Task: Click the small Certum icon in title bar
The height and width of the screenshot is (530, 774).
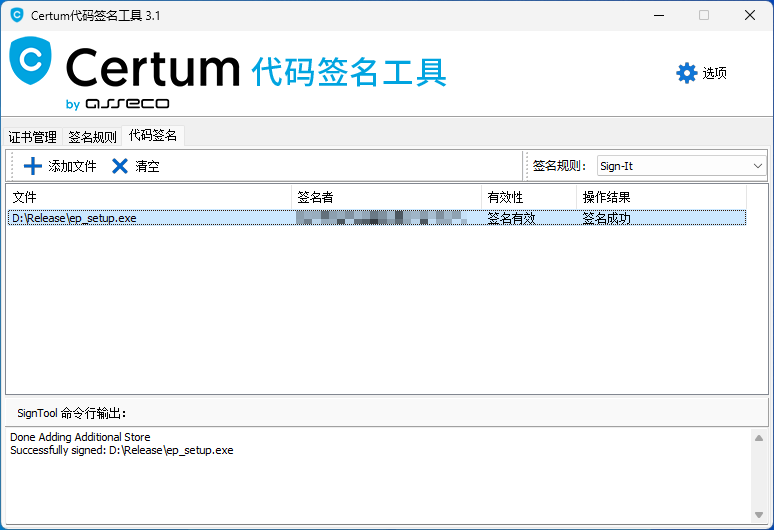Action: pos(17,15)
